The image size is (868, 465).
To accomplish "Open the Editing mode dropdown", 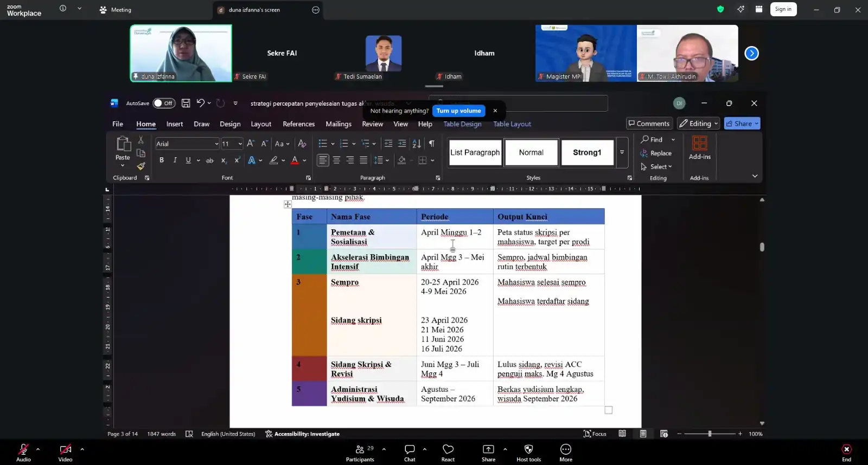I will coord(699,124).
